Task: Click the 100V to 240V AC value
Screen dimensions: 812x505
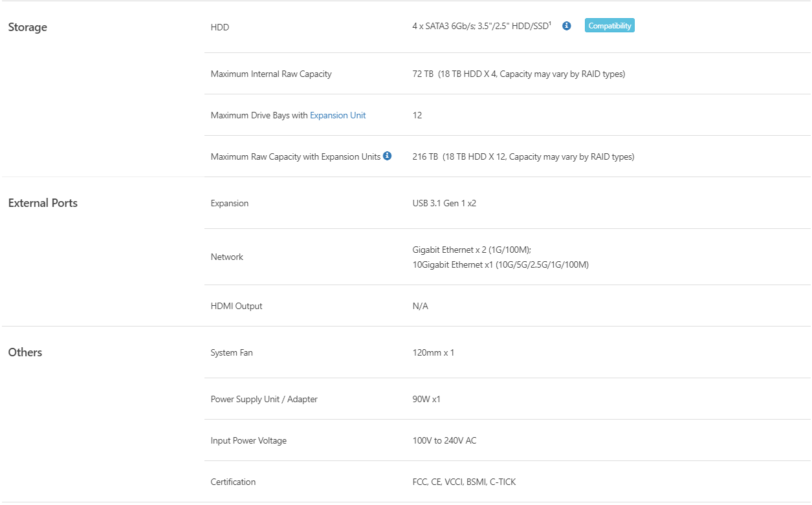Action: coord(444,440)
